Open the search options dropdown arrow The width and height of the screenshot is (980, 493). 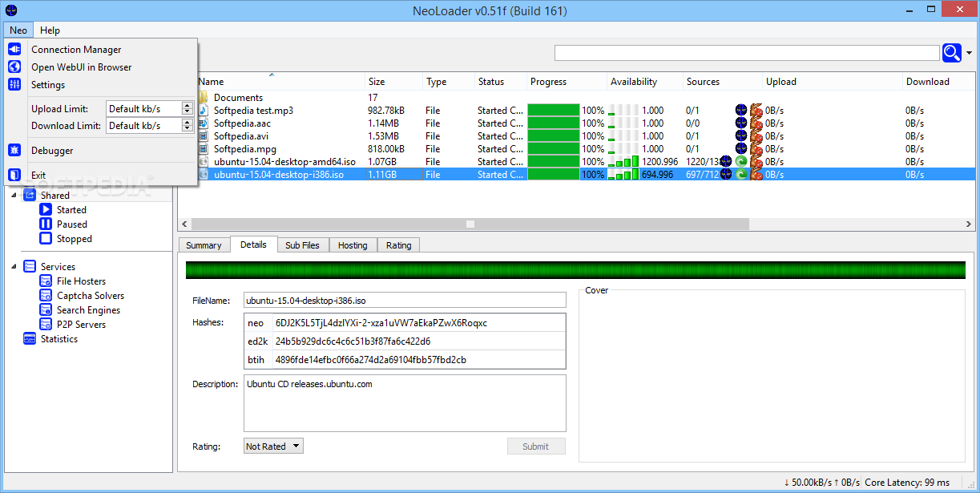click(x=969, y=53)
